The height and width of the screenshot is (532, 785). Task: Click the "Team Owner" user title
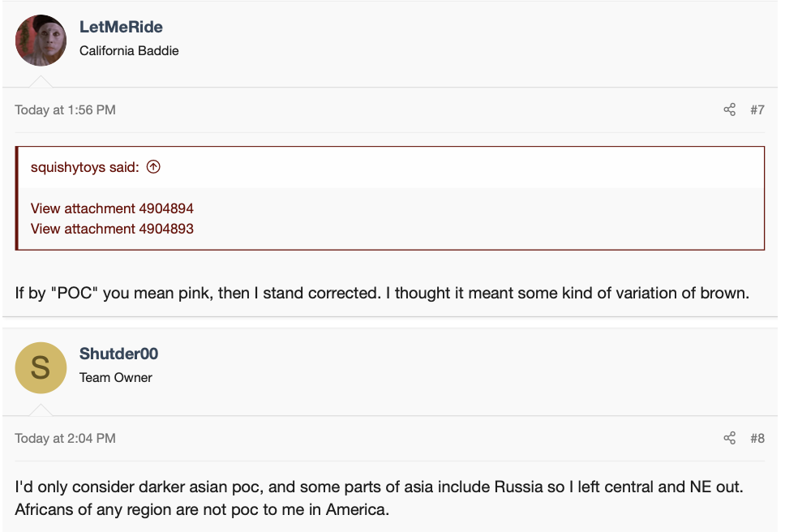click(116, 377)
